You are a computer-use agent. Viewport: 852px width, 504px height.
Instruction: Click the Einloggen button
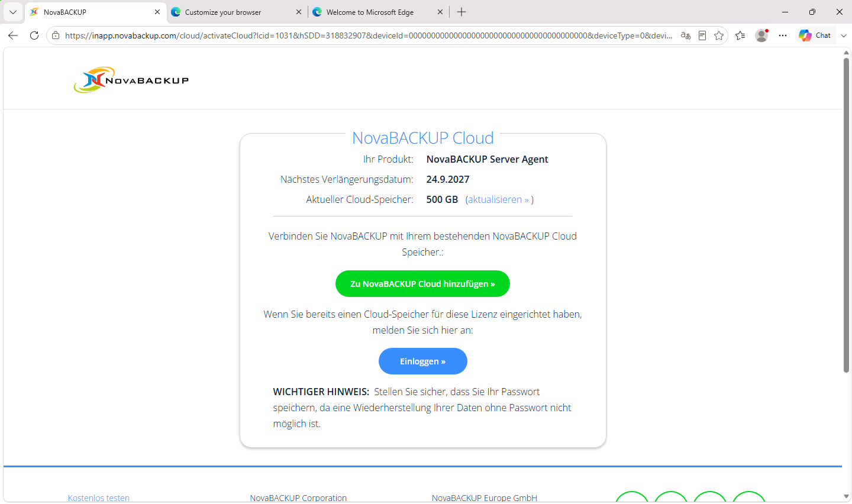click(x=422, y=361)
